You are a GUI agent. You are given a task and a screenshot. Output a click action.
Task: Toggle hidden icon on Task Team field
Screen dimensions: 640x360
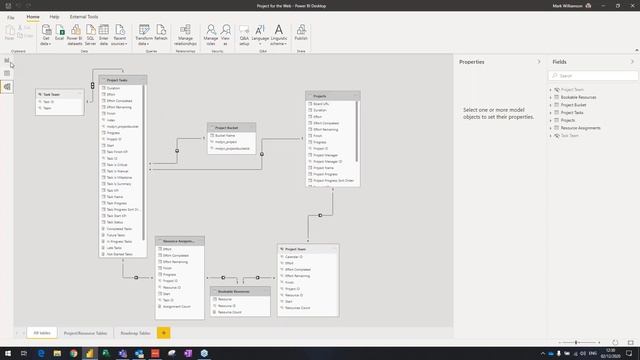pos(557,136)
